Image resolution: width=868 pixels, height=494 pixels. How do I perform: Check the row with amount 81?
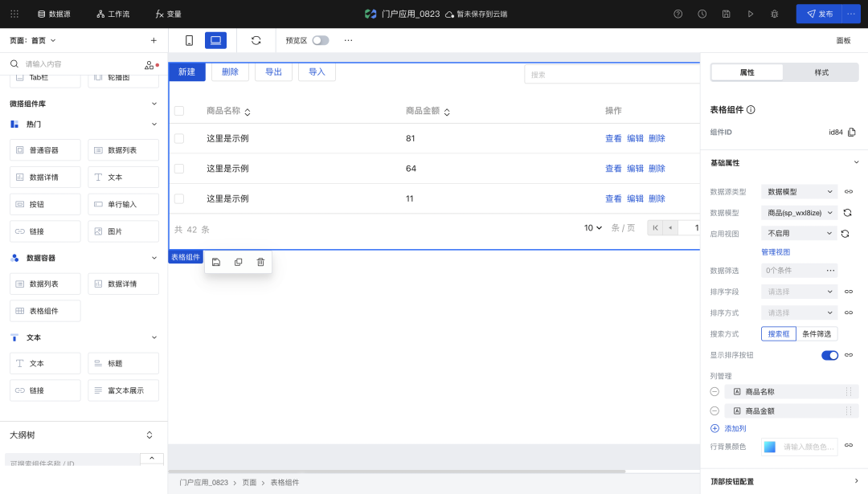click(179, 138)
